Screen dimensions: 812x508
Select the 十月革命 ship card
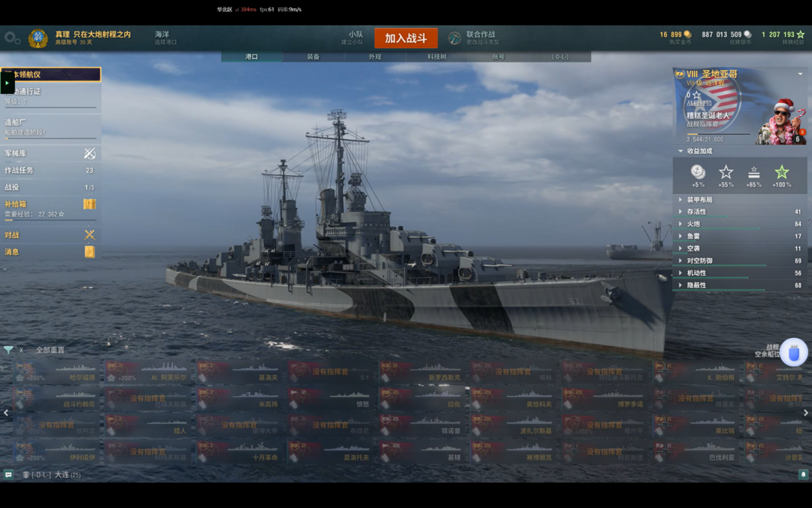coord(239,452)
